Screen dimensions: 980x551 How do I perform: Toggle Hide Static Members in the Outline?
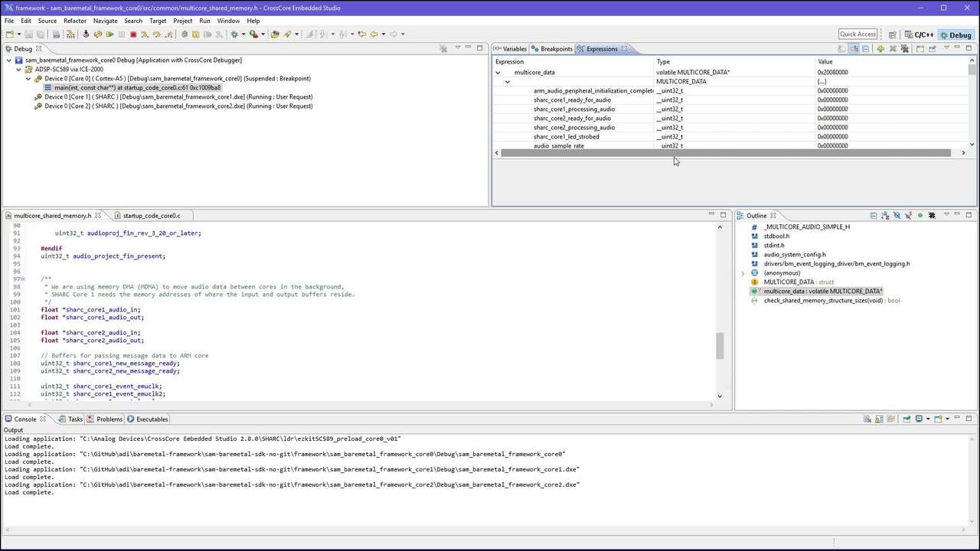[908, 216]
